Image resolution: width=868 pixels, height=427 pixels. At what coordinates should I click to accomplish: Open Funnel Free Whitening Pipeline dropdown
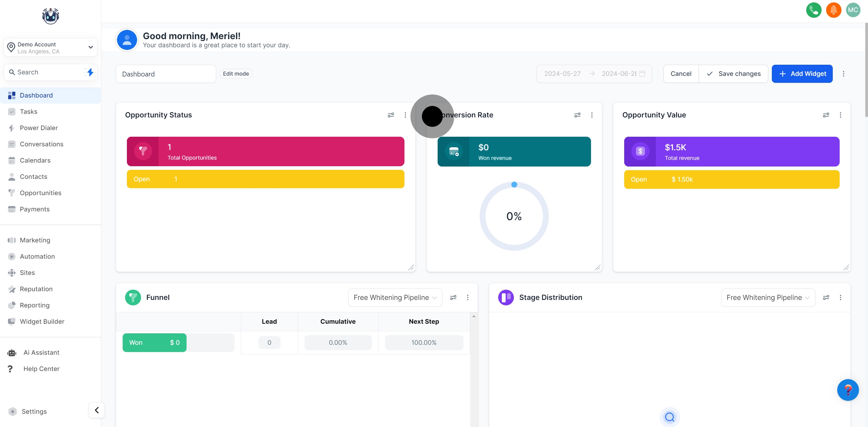pyautogui.click(x=395, y=297)
